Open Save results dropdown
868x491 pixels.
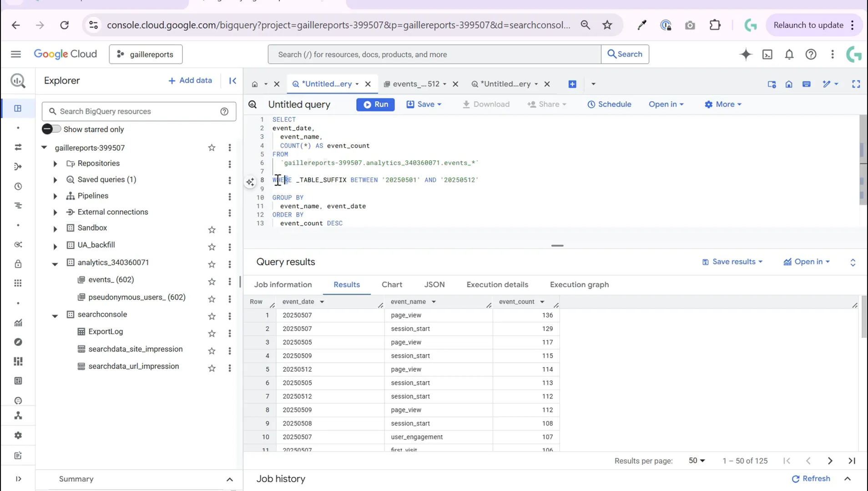click(732, 262)
